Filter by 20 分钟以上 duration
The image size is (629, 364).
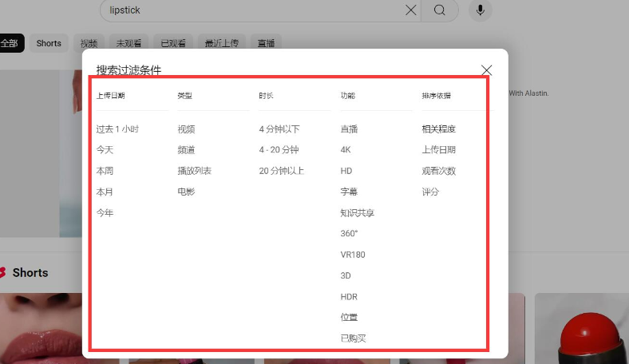coord(281,171)
